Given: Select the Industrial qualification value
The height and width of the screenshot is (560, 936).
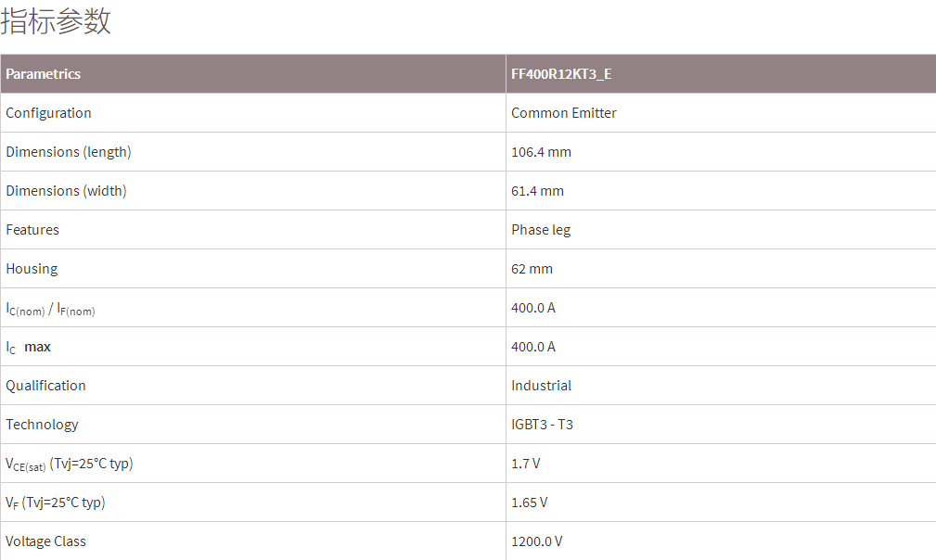Looking at the screenshot, I should click(541, 386).
